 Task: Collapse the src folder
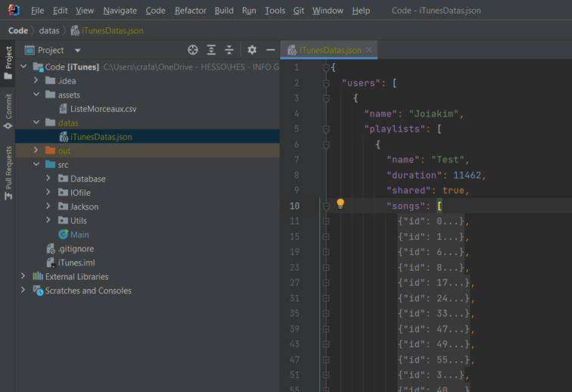point(36,164)
